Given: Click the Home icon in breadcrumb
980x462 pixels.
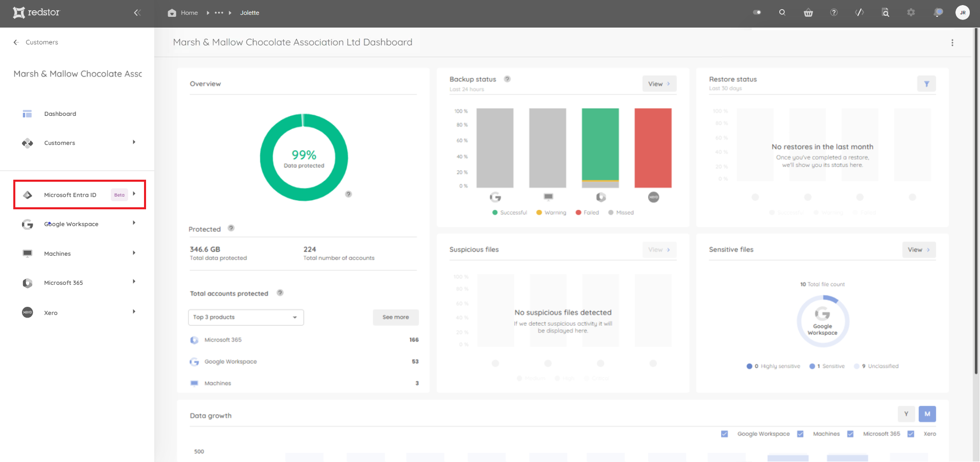Looking at the screenshot, I should click(172, 13).
